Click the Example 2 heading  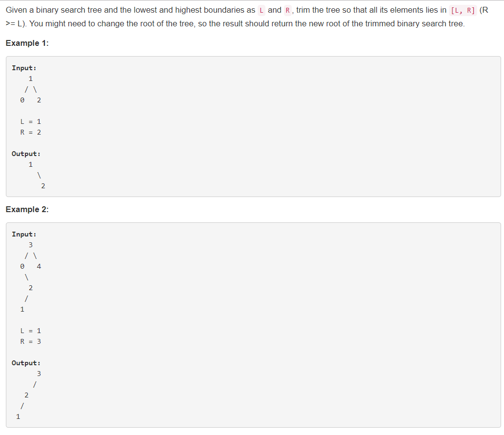click(27, 209)
